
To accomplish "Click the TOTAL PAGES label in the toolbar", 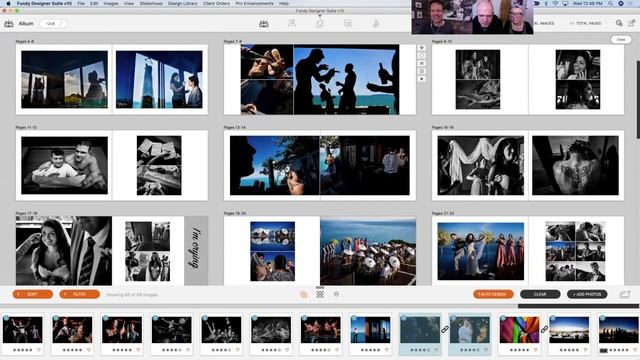I will pos(588,24).
